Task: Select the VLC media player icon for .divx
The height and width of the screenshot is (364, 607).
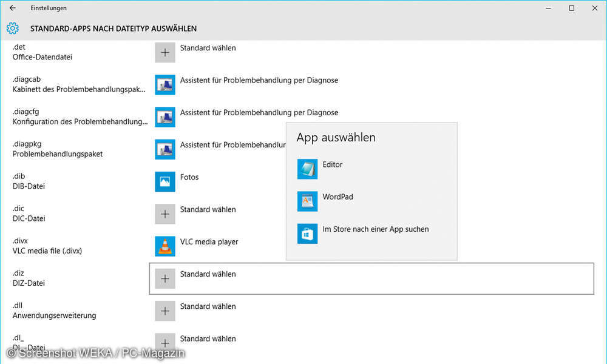Action: (x=164, y=246)
